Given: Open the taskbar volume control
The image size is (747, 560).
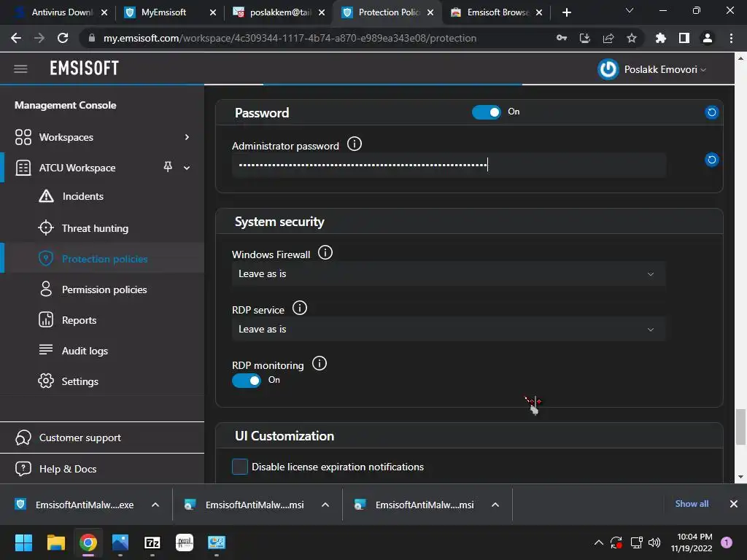Looking at the screenshot, I should point(654,542).
